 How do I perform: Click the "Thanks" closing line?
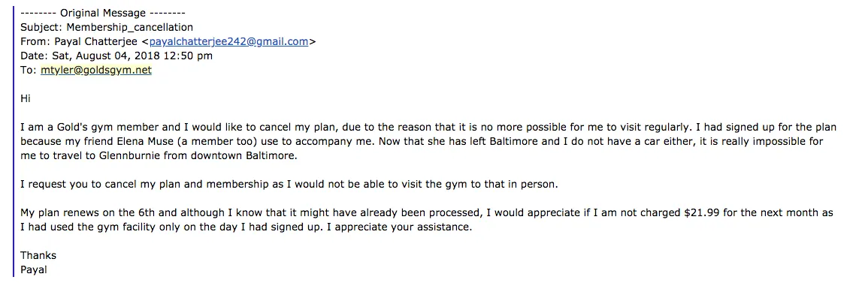(38, 256)
